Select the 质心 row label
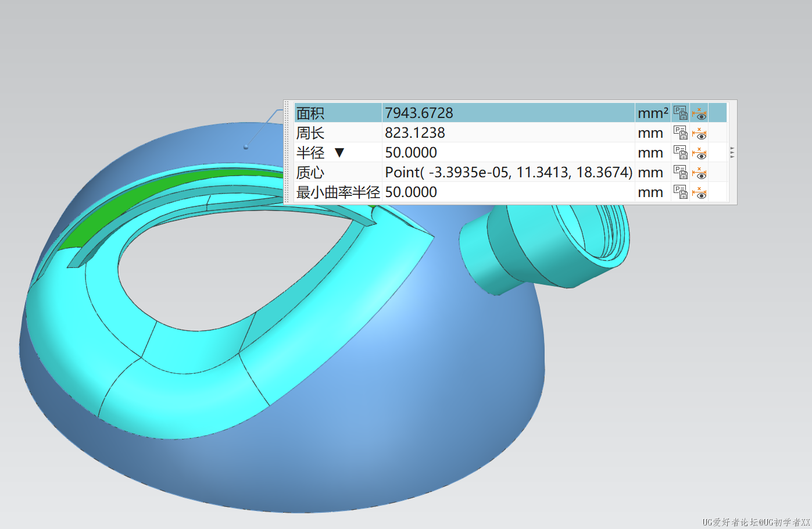This screenshot has height=529, width=812. (x=310, y=173)
